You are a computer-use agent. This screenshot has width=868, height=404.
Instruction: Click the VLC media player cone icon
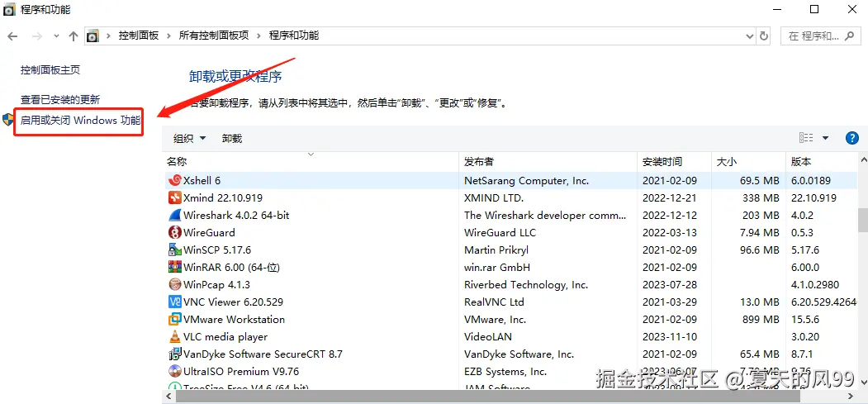[175, 336]
